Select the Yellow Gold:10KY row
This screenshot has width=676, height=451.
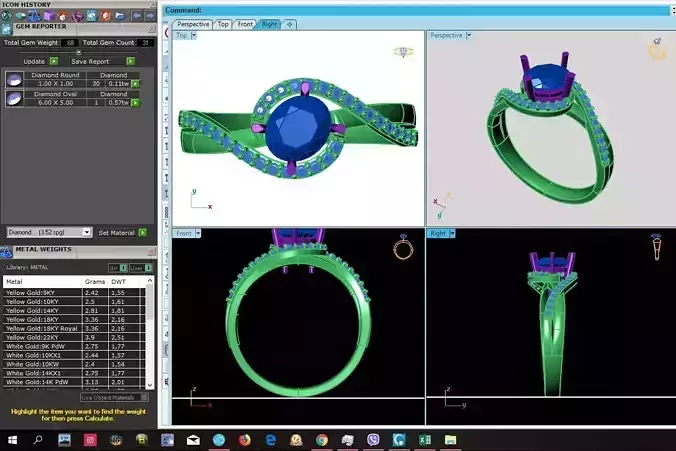point(75,301)
